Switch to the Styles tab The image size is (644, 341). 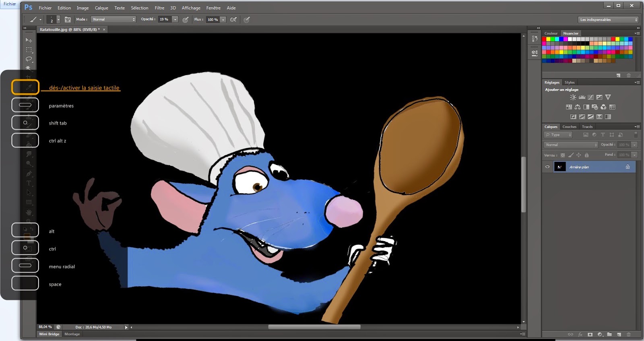(570, 83)
